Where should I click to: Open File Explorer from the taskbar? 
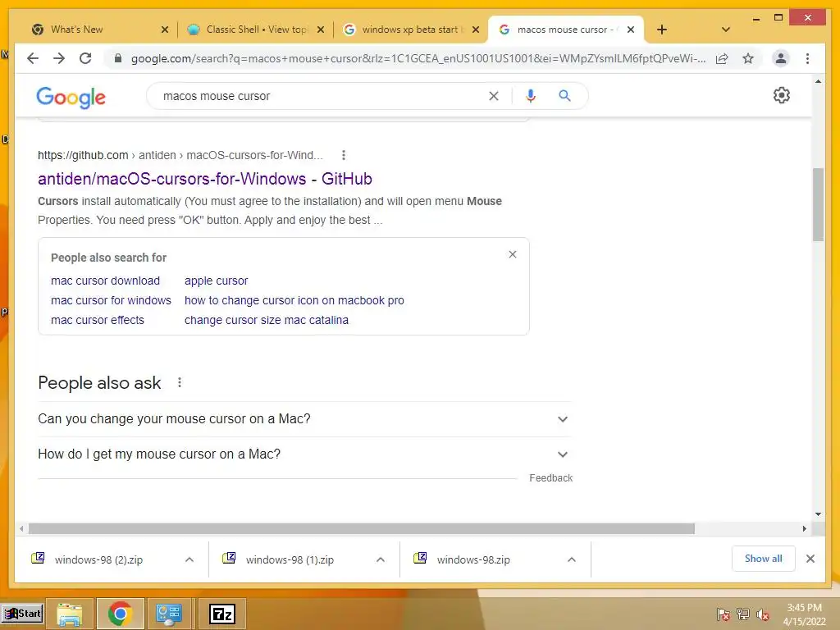point(70,614)
